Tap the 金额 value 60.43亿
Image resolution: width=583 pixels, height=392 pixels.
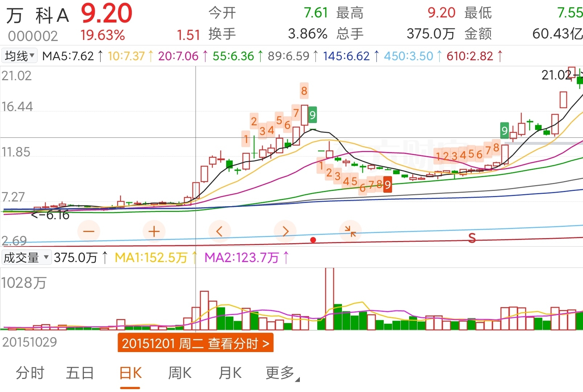click(x=557, y=34)
